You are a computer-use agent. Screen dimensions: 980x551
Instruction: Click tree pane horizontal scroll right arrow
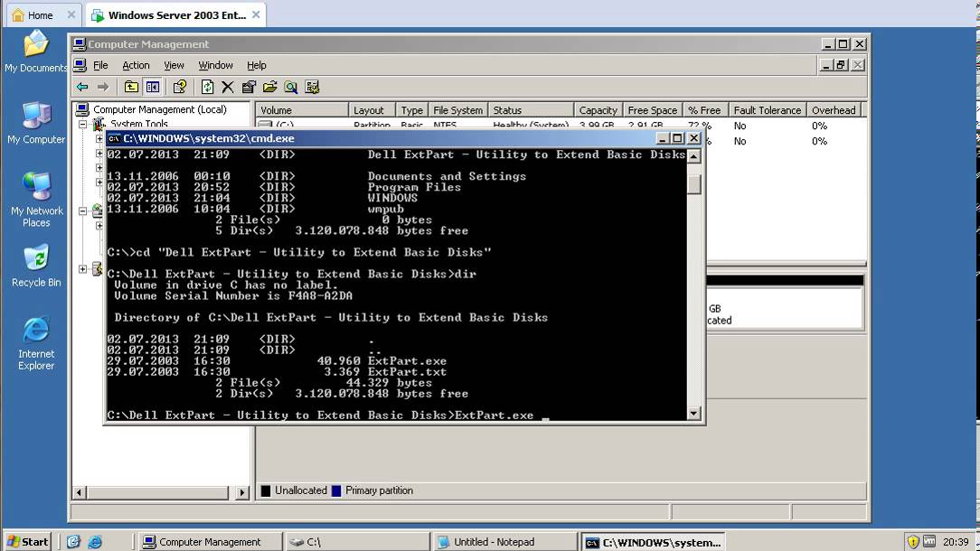242,492
